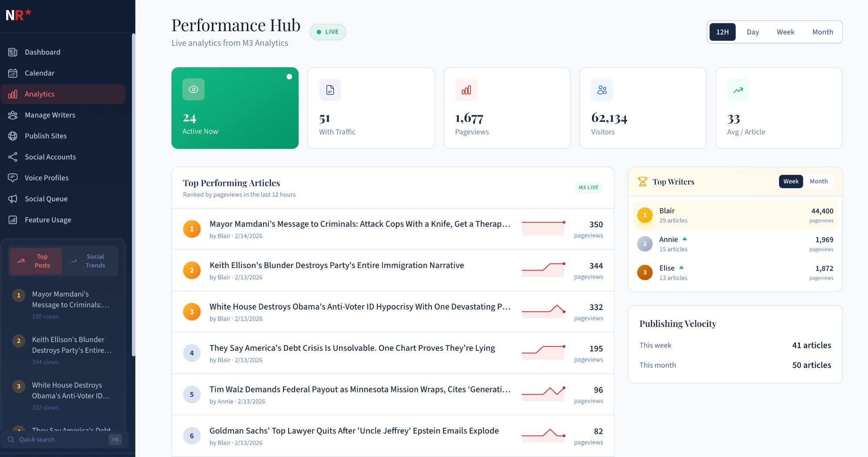The height and width of the screenshot is (457, 868).
Task: Click the Manage Writers people icon
Action: (x=13, y=115)
